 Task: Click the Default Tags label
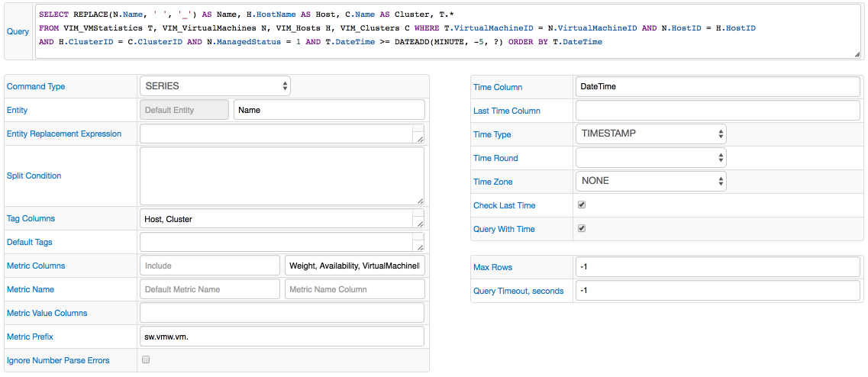[x=29, y=242]
